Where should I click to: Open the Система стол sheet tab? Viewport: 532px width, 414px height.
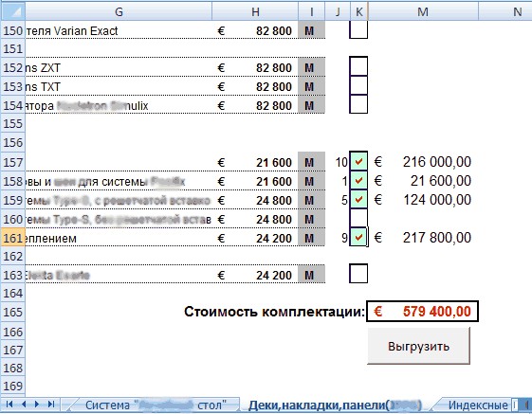[156, 405]
